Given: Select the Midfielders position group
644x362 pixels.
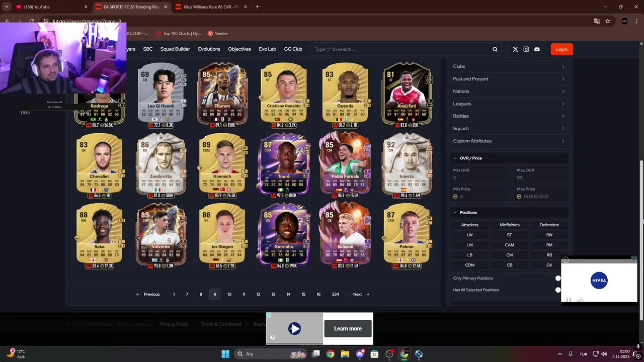Looking at the screenshot, I should click(x=509, y=225).
